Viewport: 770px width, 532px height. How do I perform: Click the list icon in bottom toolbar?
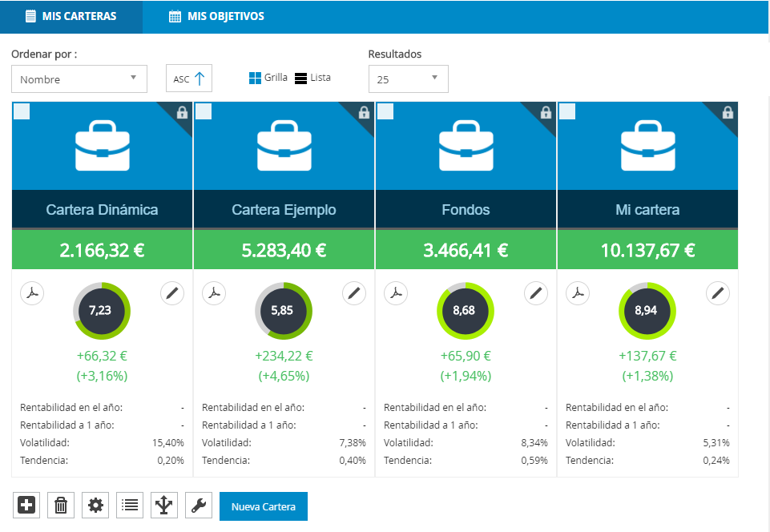tap(130, 506)
